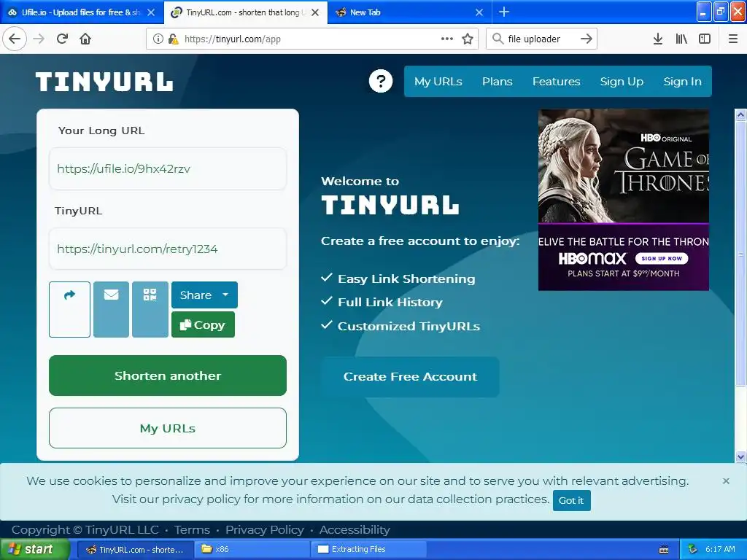Click the Shorten another button
747x560 pixels.
(x=168, y=376)
